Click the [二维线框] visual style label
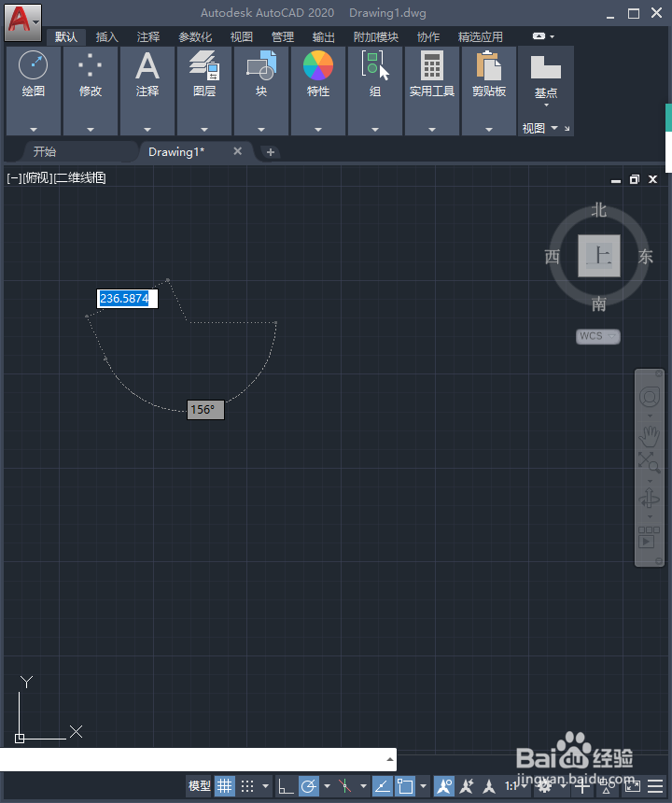 pos(80,178)
